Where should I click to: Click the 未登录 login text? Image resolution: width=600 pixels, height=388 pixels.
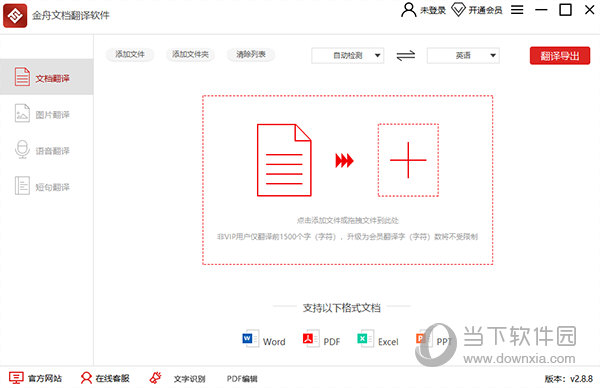tap(433, 10)
